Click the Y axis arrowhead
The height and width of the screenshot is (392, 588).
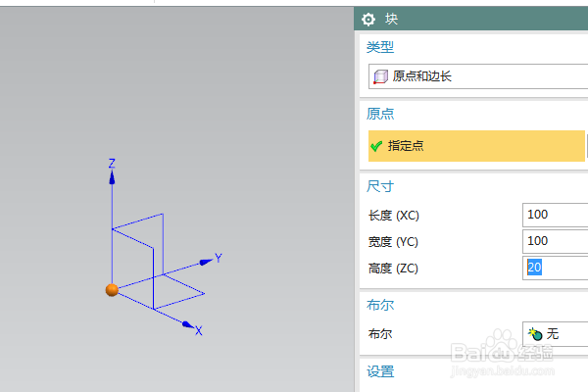206,262
